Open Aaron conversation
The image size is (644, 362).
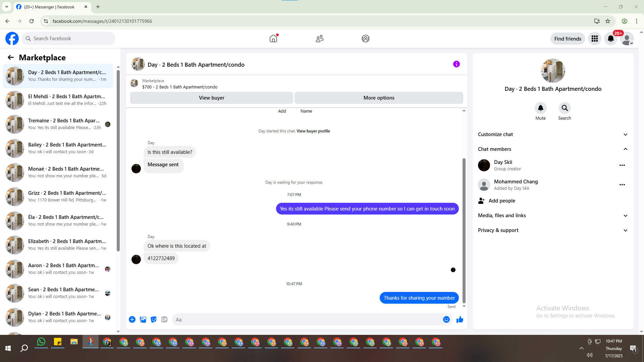(58, 269)
